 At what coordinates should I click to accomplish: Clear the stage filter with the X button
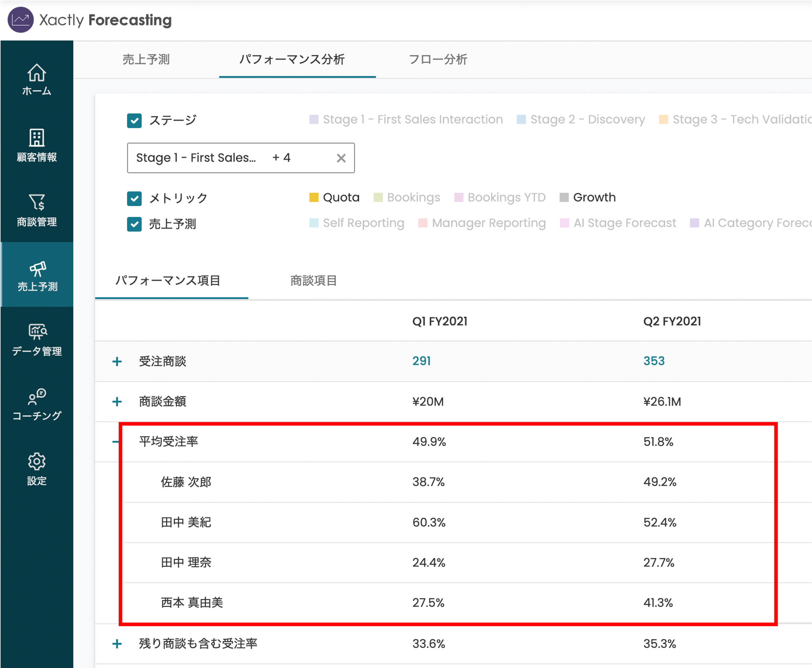341,158
